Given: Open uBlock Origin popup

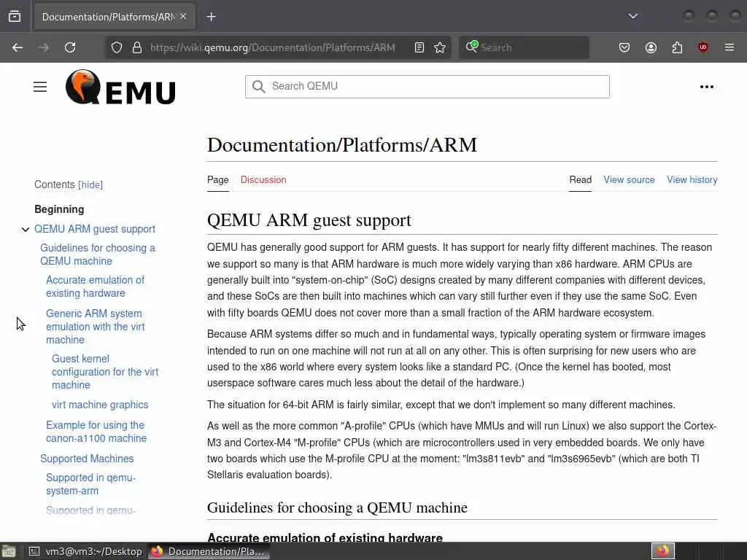Looking at the screenshot, I should point(703,47).
